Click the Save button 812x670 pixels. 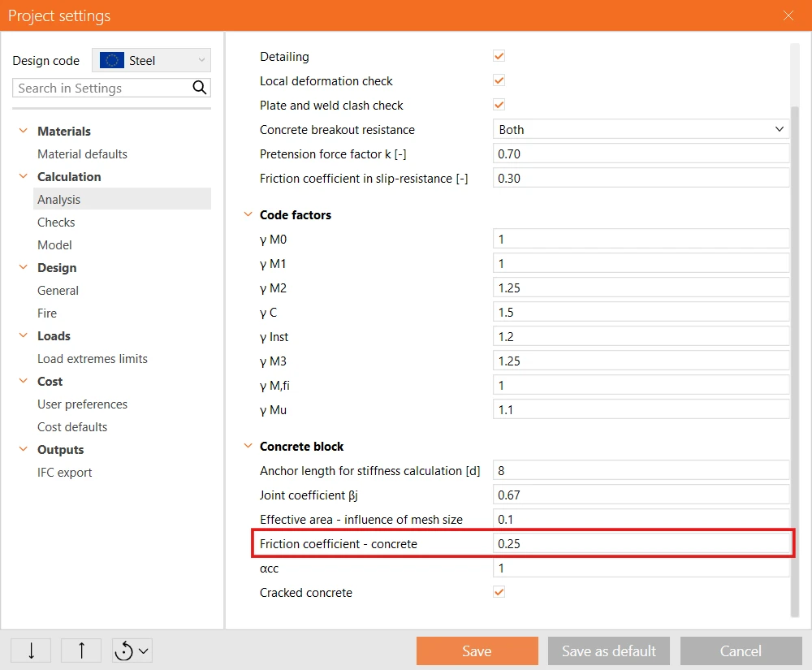(477, 651)
